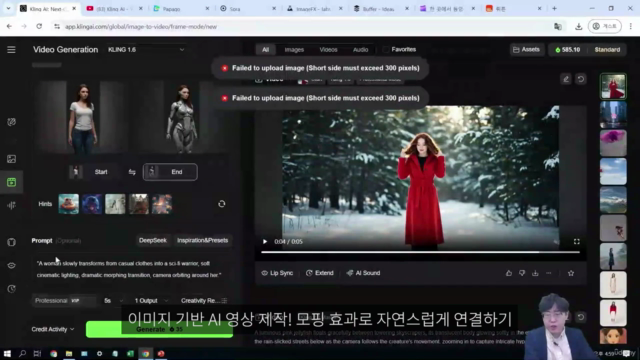Screen dimensions: 640x360
Task: Download the generated video
Action: click(535, 273)
